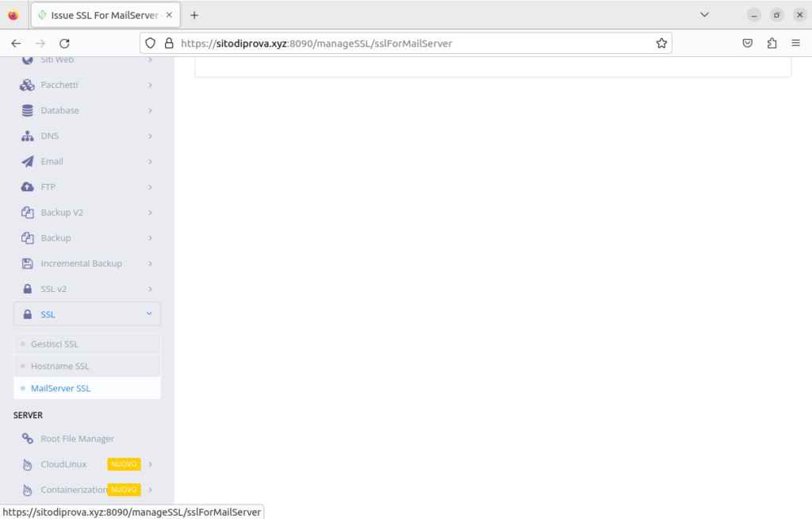Viewport: 812px width, 519px height.
Task: Open the list all tabs arrow
Action: tap(704, 15)
